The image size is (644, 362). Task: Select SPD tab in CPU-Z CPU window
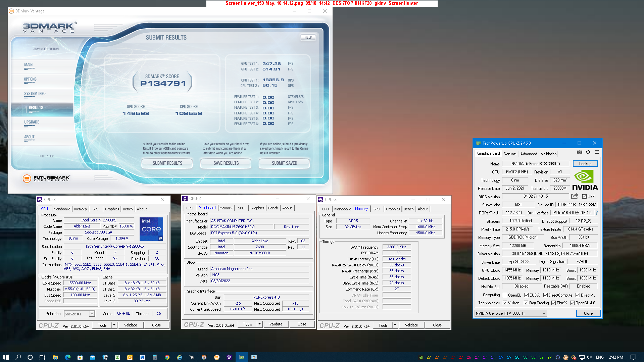point(96,209)
